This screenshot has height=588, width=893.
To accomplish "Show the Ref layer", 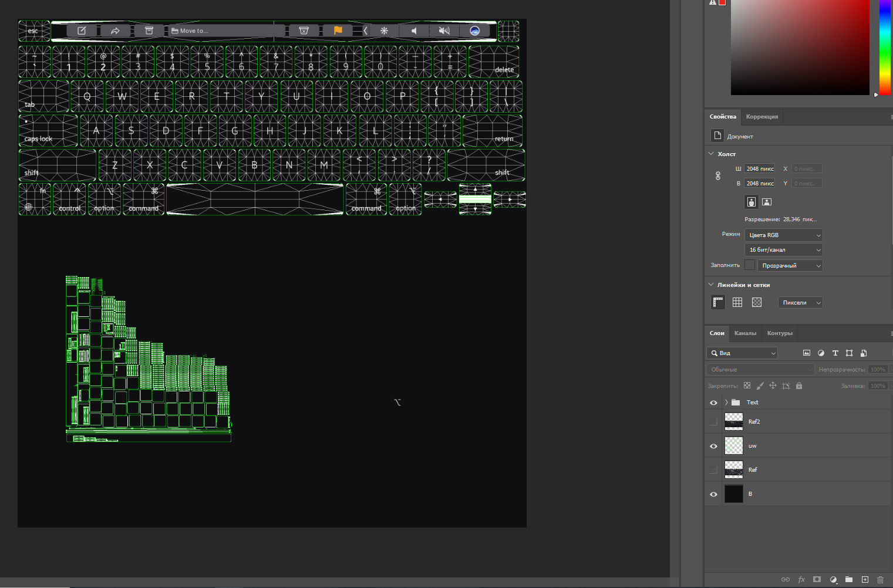I will pos(714,469).
